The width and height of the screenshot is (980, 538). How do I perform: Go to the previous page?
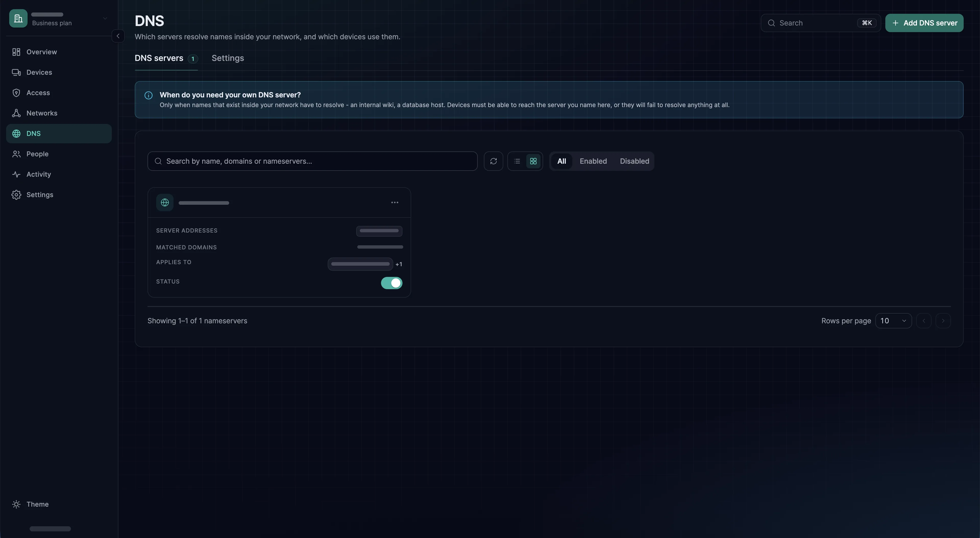pos(924,321)
